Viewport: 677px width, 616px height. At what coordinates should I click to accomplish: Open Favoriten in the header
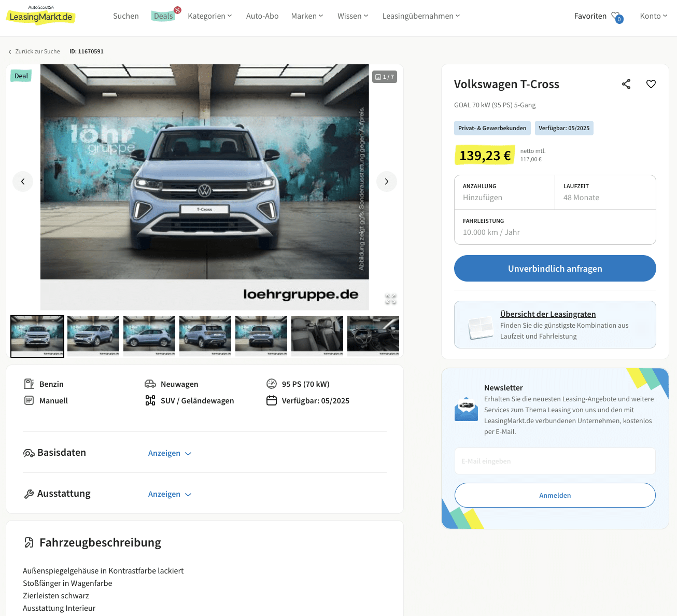(x=590, y=16)
